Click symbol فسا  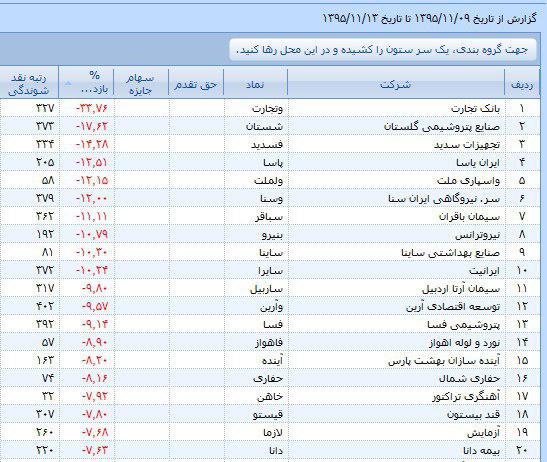(x=273, y=325)
